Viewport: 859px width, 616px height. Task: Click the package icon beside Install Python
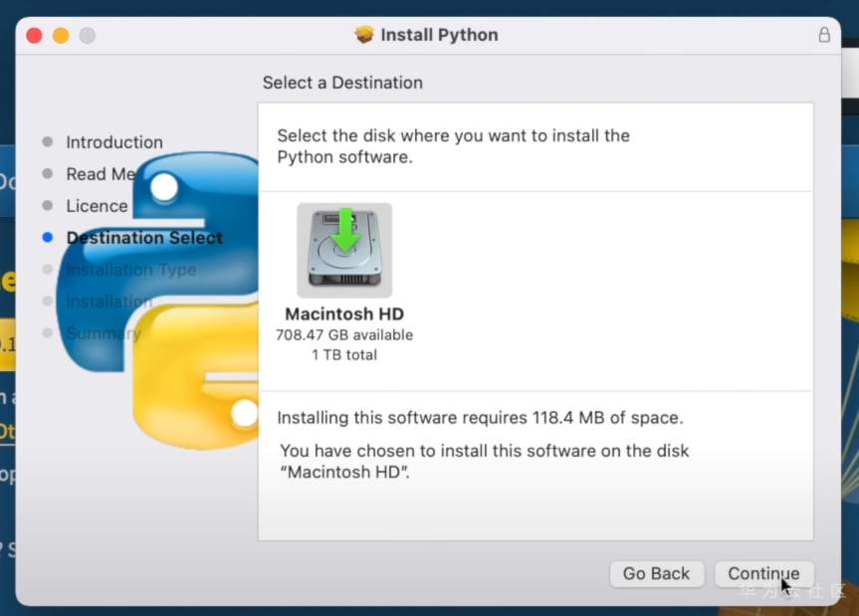click(364, 35)
